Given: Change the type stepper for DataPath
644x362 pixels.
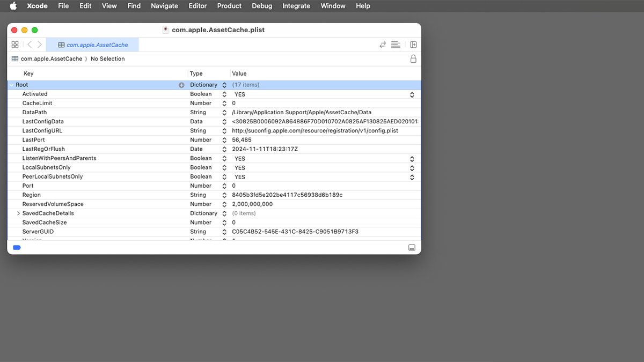Looking at the screenshot, I should [224, 113].
